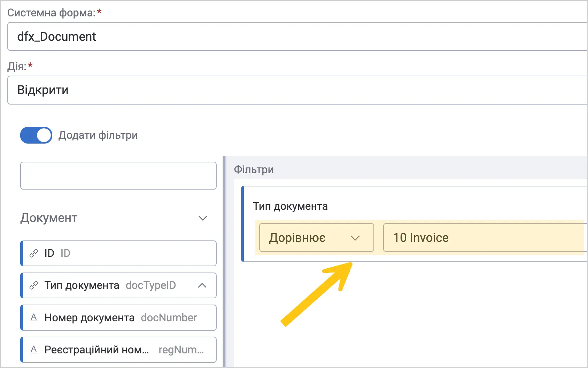Click the Тип документа filter title
The height and width of the screenshot is (368, 588).
tap(290, 206)
